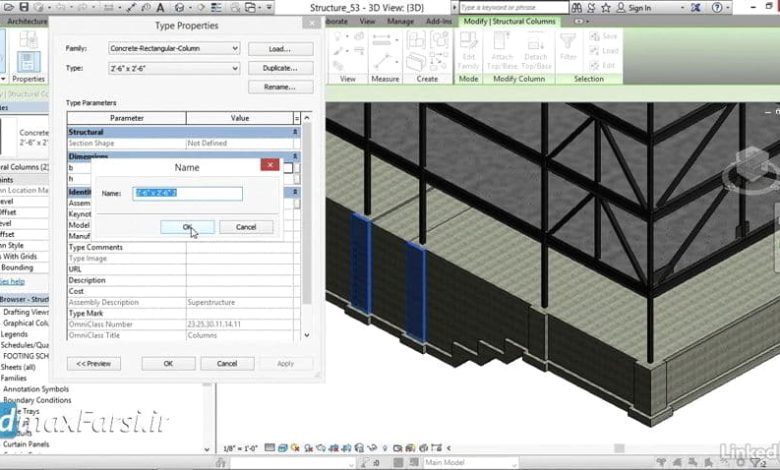This screenshot has width=780, height=470.
Task: Click the Thin Lines icon in top toolbar
Action: (x=216, y=7)
